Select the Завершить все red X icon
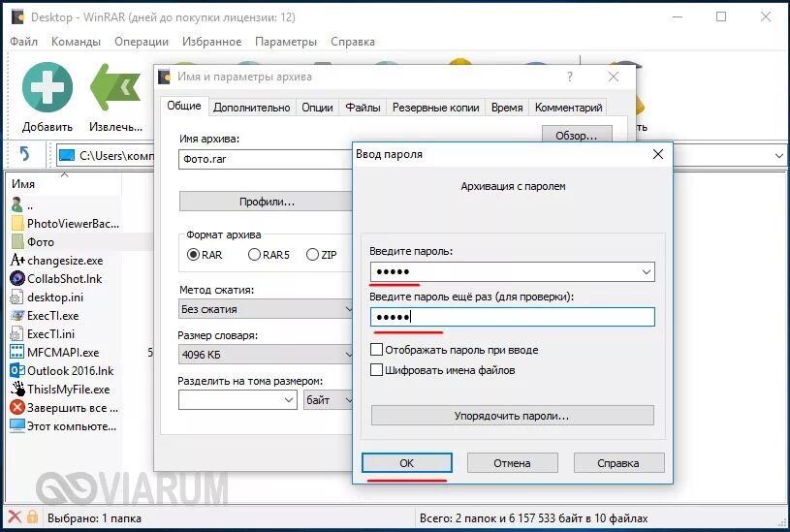790x532 pixels. pos(17,408)
